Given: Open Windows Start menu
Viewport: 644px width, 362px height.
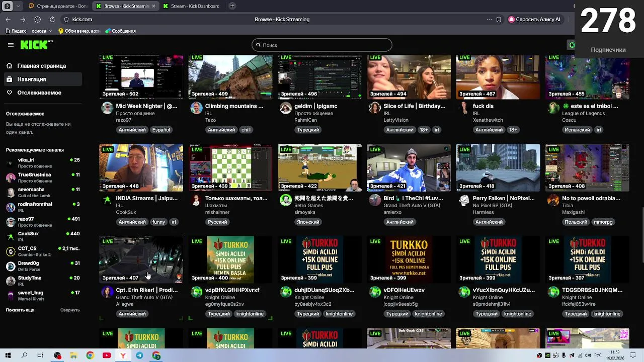Looking at the screenshot, I should pyautogui.click(x=8, y=355).
